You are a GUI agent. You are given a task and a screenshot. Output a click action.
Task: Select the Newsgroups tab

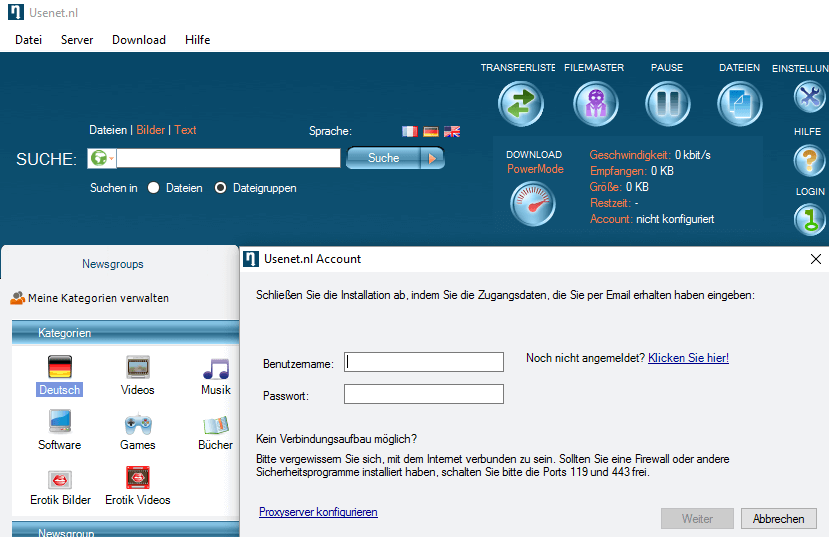click(113, 264)
